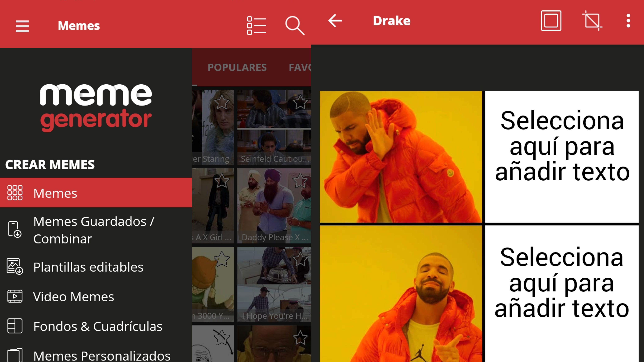
Task: Open the three-dot overflow menu
Action: [x=628, y=21]
